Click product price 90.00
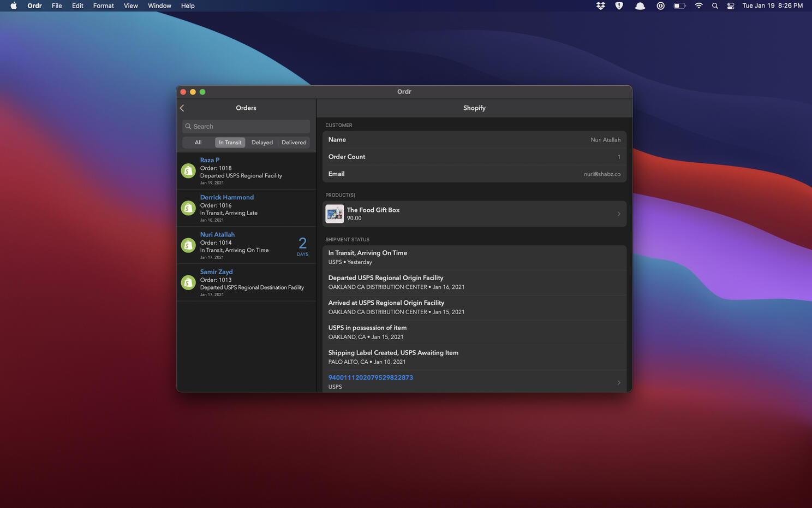This screenshot has width=812, height=508. pos(354,218)
